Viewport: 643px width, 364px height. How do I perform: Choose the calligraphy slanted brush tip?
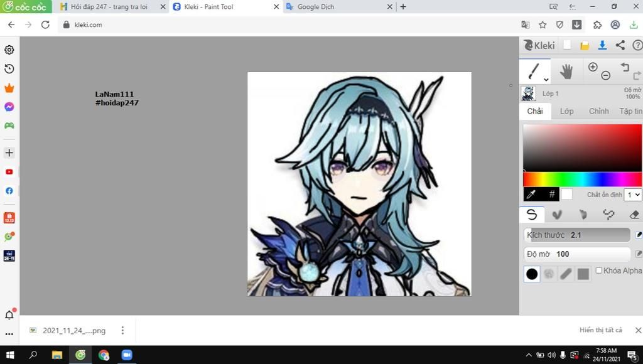point(566,274)
